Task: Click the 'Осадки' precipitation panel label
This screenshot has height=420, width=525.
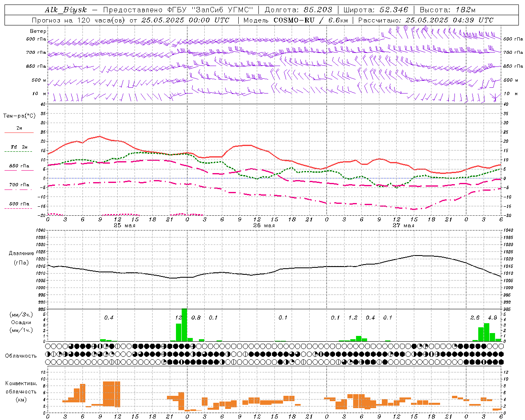Action: pyautogui.click(x=21, y=322)
